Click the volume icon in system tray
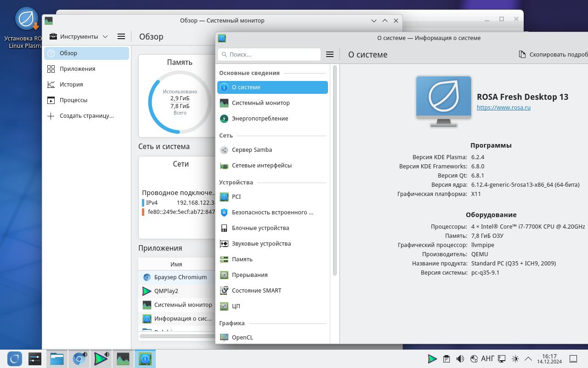The height and width of the screenshot is (368, 588). point(460,359)
